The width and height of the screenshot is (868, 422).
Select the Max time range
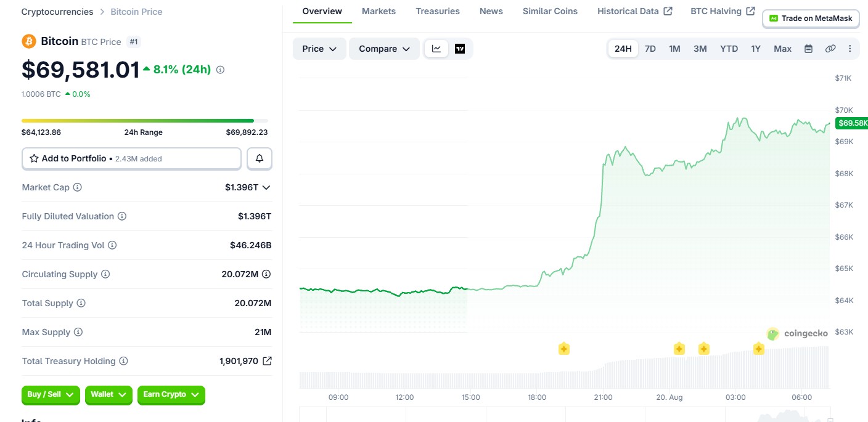[783, 49]
